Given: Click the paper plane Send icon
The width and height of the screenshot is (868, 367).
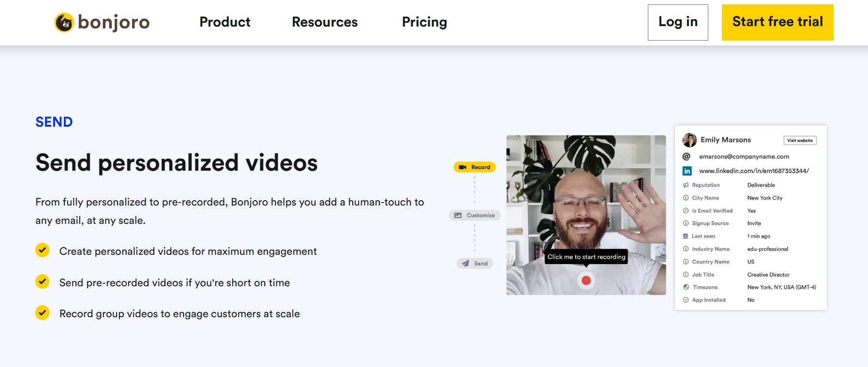Looking at the screenshot, I should 465,264.
